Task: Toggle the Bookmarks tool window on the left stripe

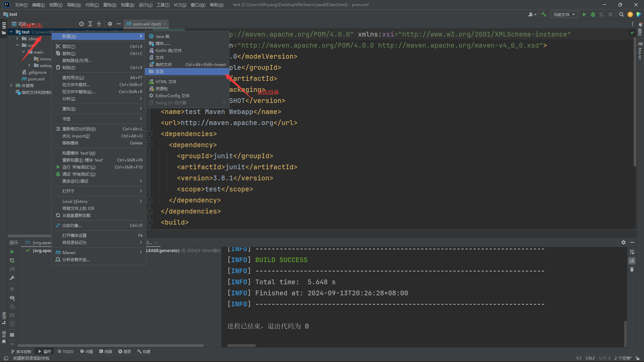Action: tap(4, 337)
